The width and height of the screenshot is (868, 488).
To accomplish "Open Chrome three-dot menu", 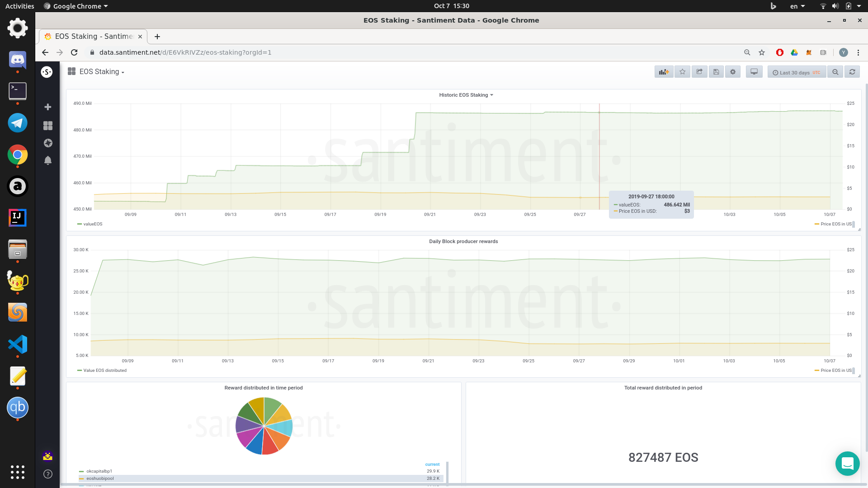I will click(x=858, y=52).
